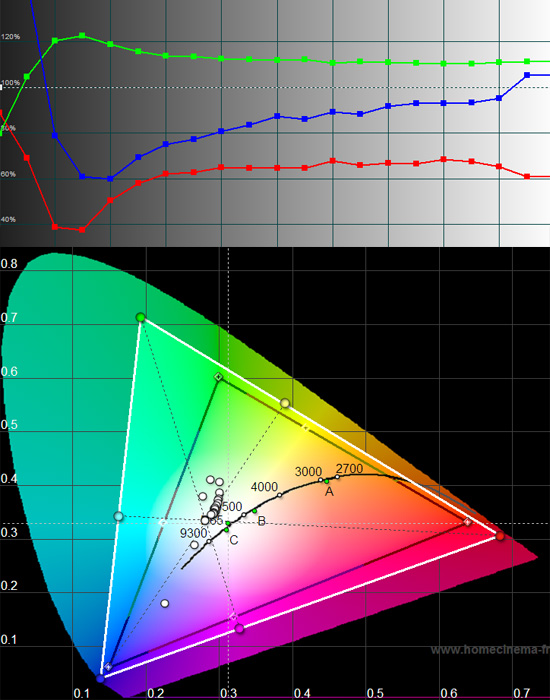Open the www.homecinema-fr watermark link
Screen dimensions: 550x700
click(x=490, y=650)
